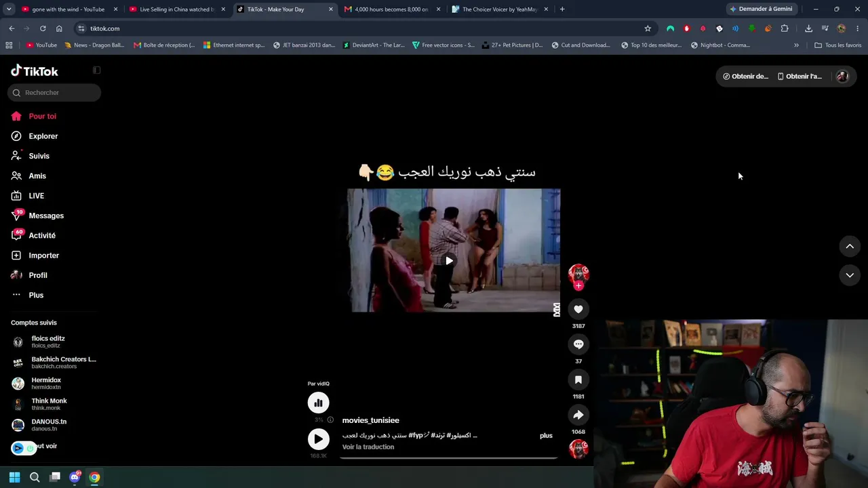Like the video with the heart icon
The height and width of the screenshot is (488, 868).
coord(578,309)
